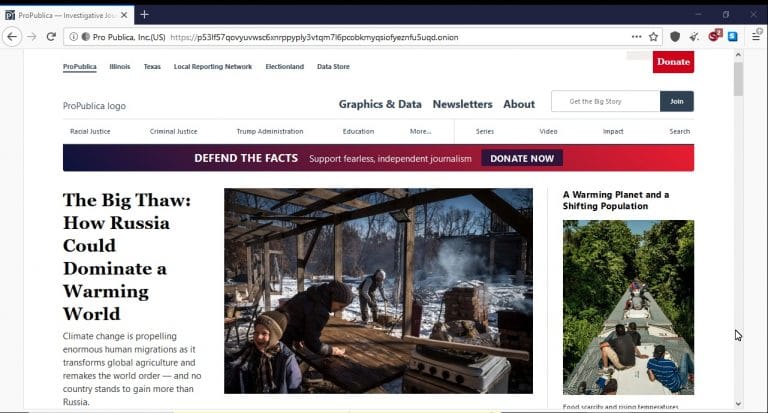This screenshot has width=768, height=413.
Task: Expand the More... topics menu
Action: pyautogui.click(x=420, y=131)
